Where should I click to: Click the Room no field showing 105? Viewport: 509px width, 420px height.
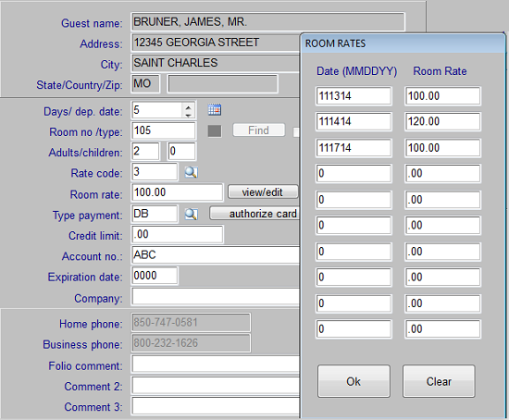click(164, 130)
